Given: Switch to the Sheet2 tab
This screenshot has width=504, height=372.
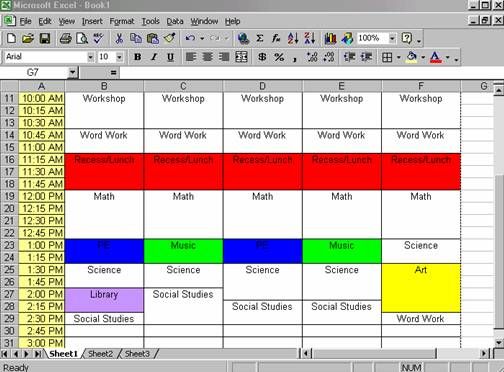Looking at the screenshot, I should pyautogui.click(x=100, y=354).
